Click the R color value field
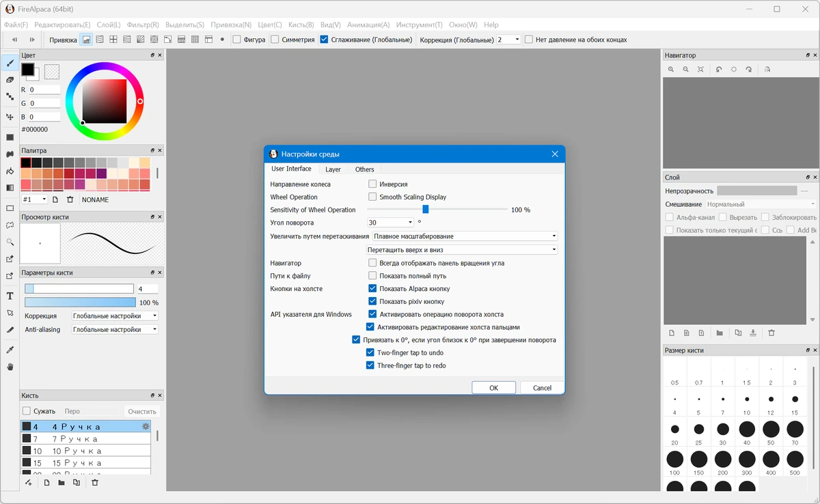 (44, 89)
